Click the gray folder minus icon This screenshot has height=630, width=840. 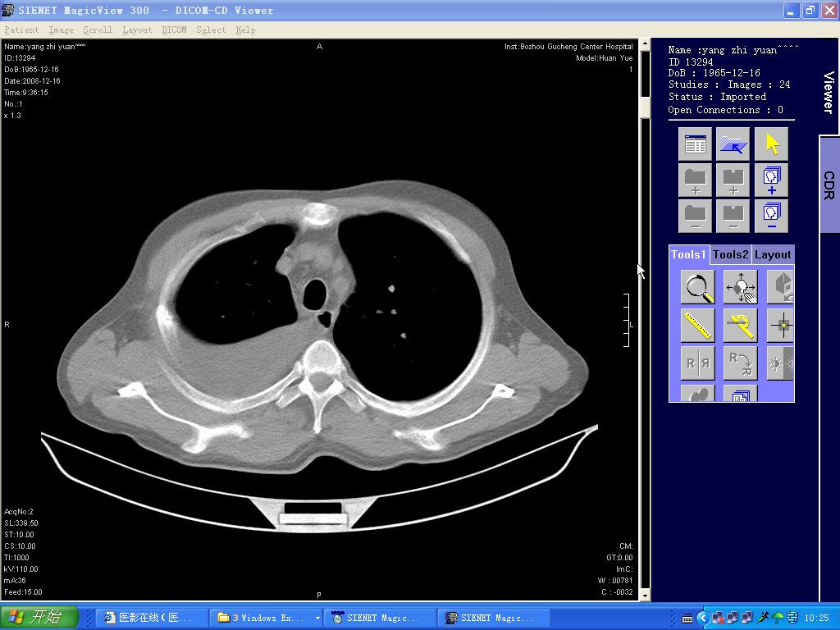695,216
